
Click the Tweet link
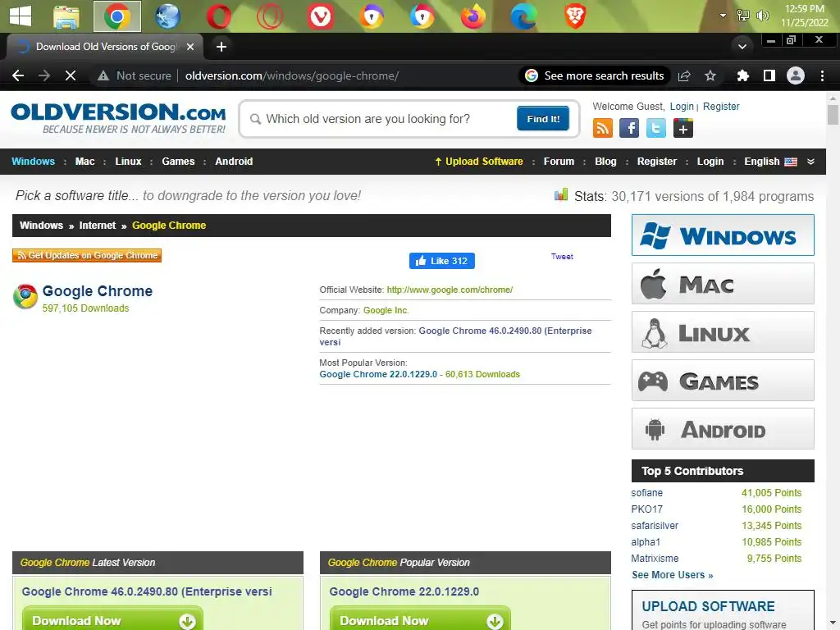tap(562, 257)
